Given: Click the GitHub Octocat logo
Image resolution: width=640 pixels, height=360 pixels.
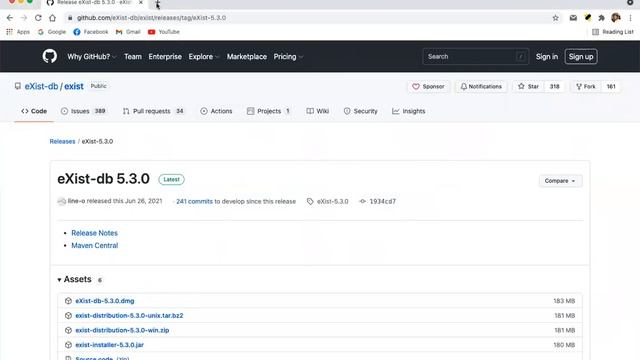Looking at the screenshot, I should 49,56.
